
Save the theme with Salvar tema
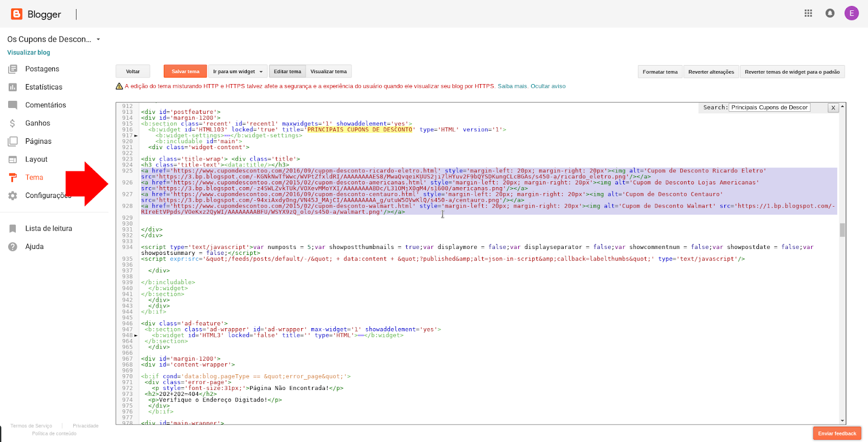[x=186, y=72]
